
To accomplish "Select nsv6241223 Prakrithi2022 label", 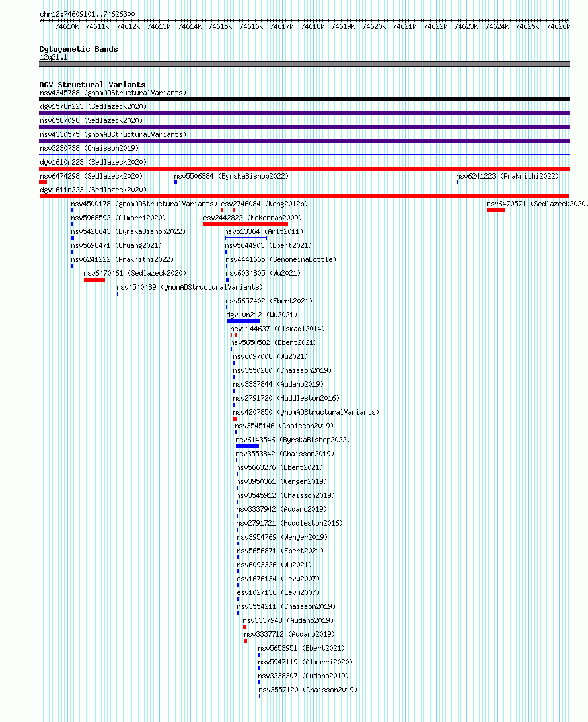I will pos(507,176).
